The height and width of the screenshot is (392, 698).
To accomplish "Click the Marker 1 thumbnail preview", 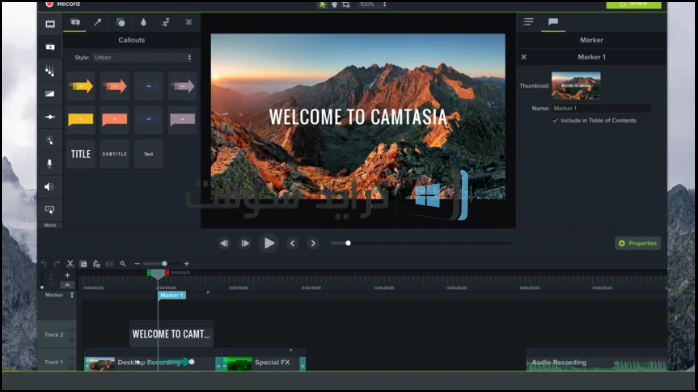I will (576, 85).
